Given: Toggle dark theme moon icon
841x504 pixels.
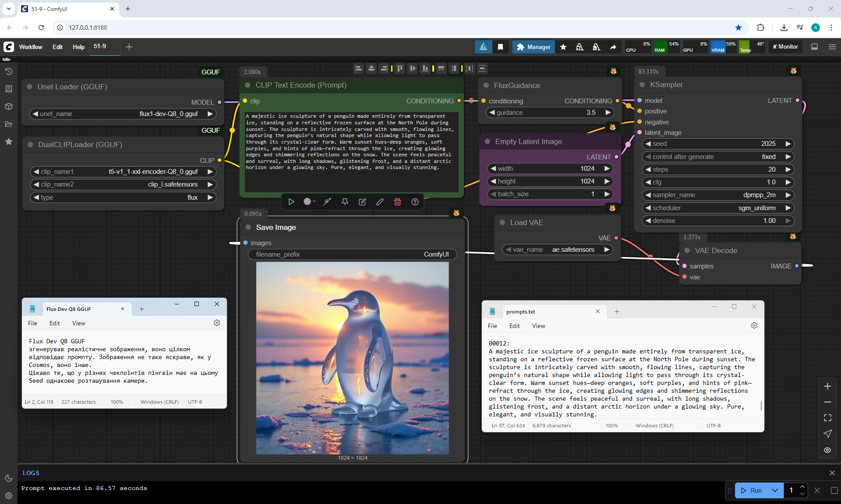Looking at the screenshot, I should pos(8,478).
